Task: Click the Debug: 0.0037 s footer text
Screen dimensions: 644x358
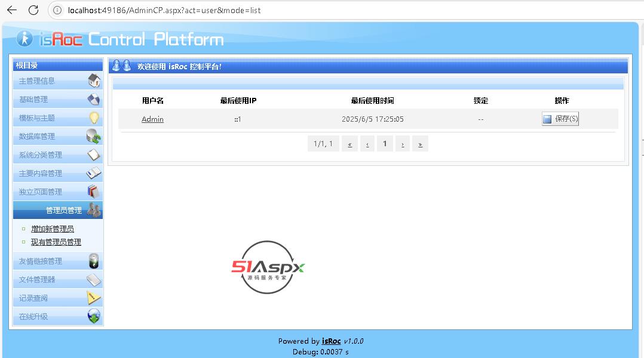Action: pos(320,351)
